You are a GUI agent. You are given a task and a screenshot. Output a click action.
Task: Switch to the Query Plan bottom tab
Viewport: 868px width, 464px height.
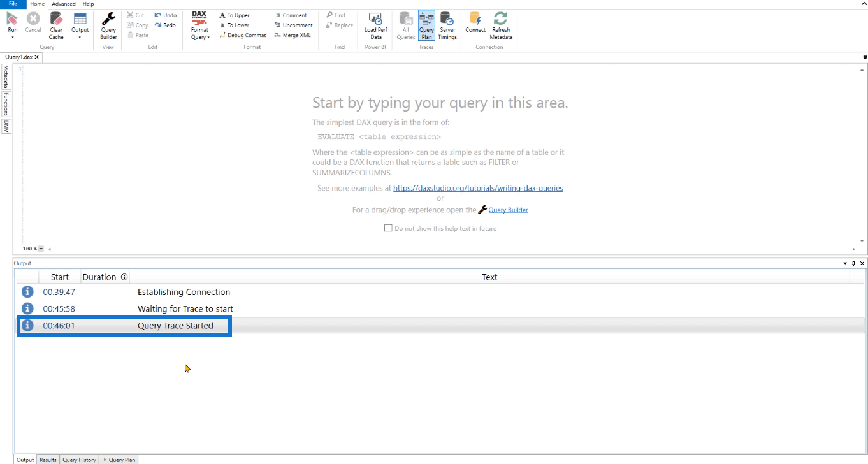click(119, 460)
